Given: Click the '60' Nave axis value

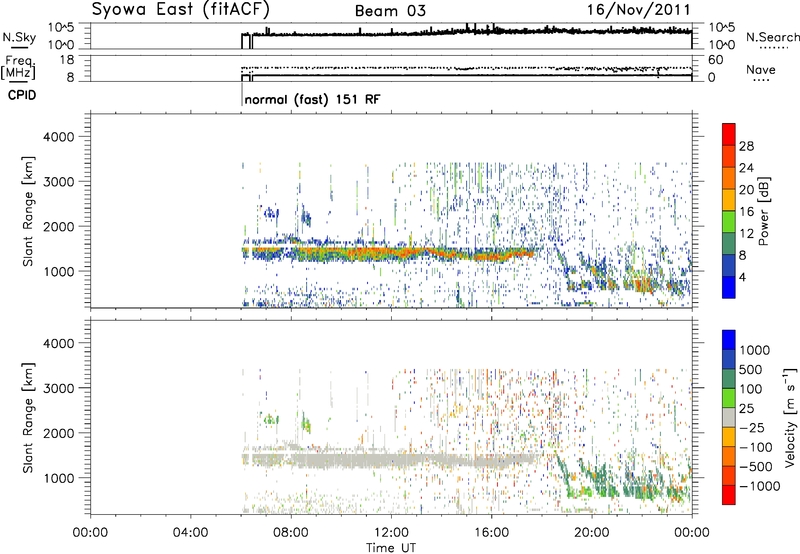Looking at the screenshot, I should (x=715, y=60).
